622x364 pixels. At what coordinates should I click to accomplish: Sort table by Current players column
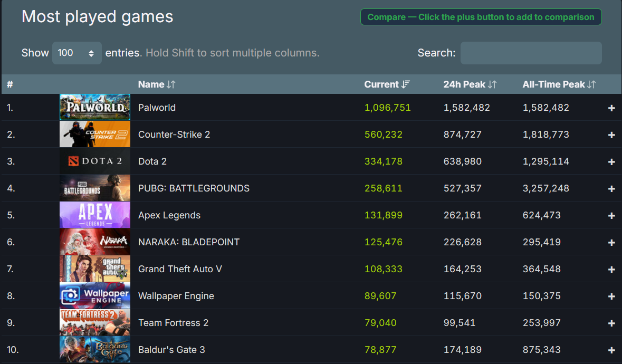coord(387,84)
